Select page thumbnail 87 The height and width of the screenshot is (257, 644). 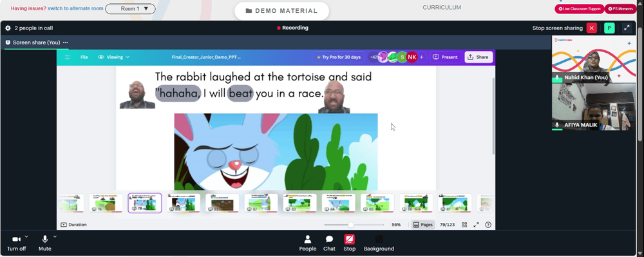[455, 204]
